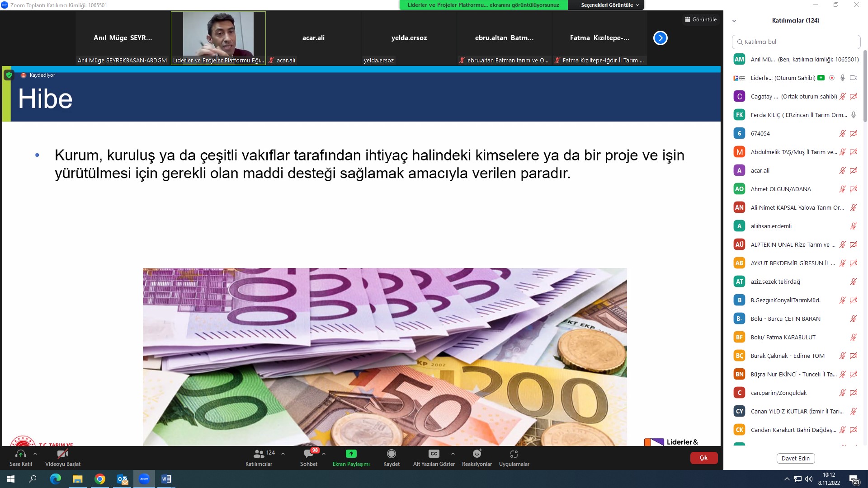Show next participants with blue arrow
The height and width of the screenshot is (488, 868).
click(x=660, y=38)
